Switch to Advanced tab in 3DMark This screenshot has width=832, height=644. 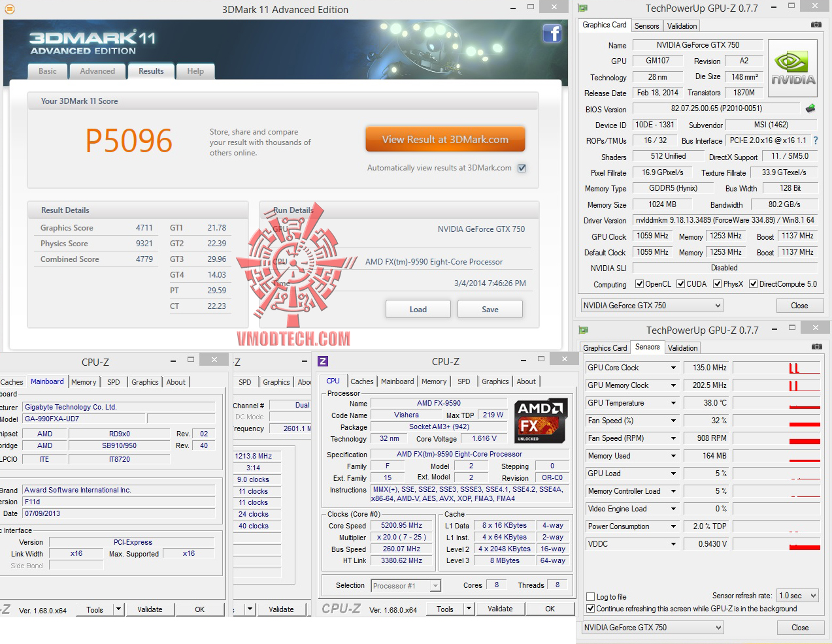coord(97,71)
